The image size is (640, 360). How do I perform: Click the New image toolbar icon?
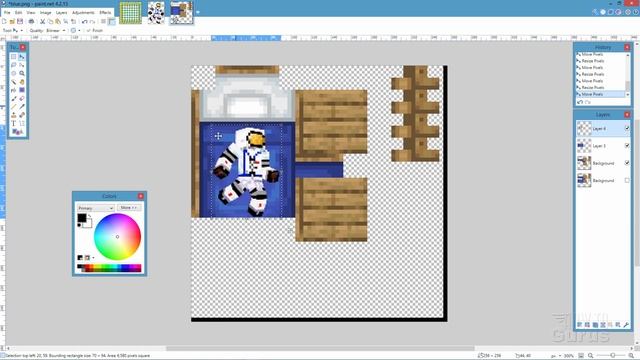coord(4,21)
